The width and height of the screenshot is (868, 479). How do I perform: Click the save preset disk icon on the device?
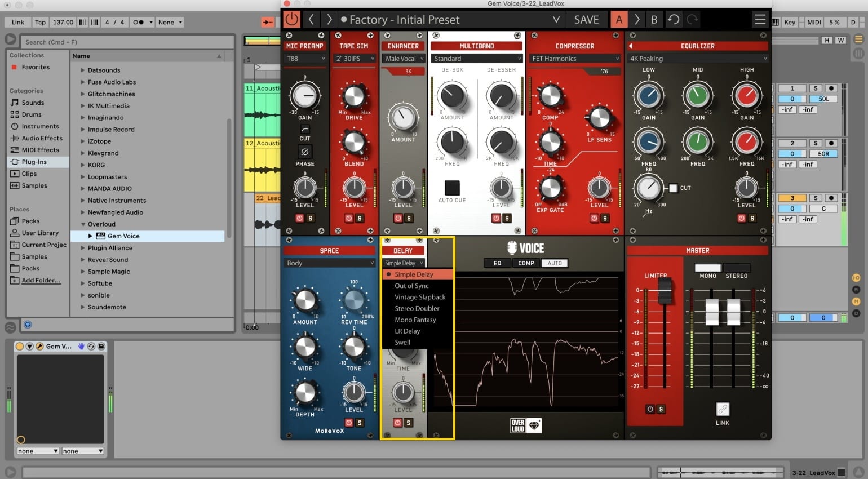pyautogui.click(x=101, y=346)
